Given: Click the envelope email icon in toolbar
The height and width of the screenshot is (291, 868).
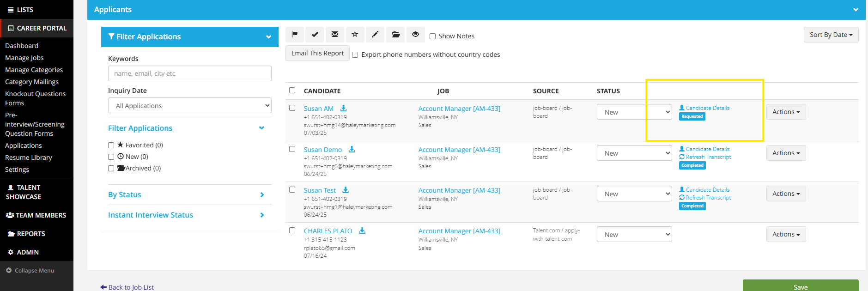Looking at the screenshot, I should [335, 35].
